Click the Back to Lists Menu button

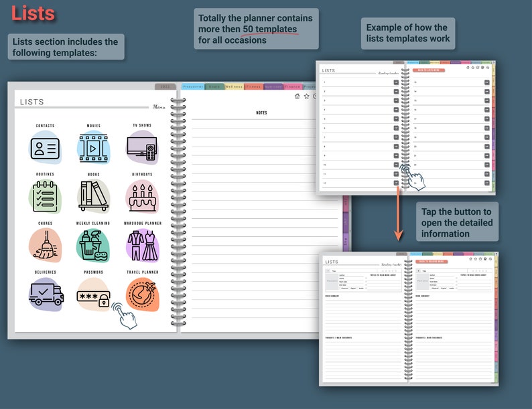pos(429,70)
